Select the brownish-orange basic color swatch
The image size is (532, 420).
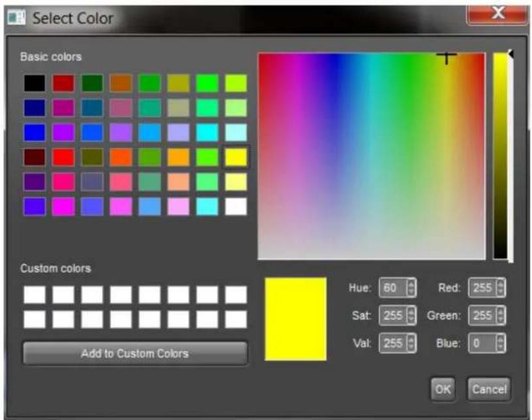coord(121,83)
